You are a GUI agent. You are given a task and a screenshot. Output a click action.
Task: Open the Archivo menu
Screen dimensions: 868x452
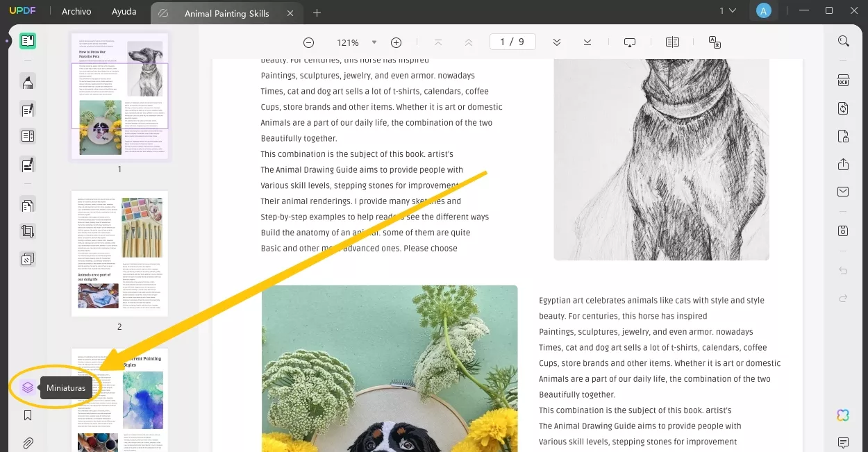(76, 11)
